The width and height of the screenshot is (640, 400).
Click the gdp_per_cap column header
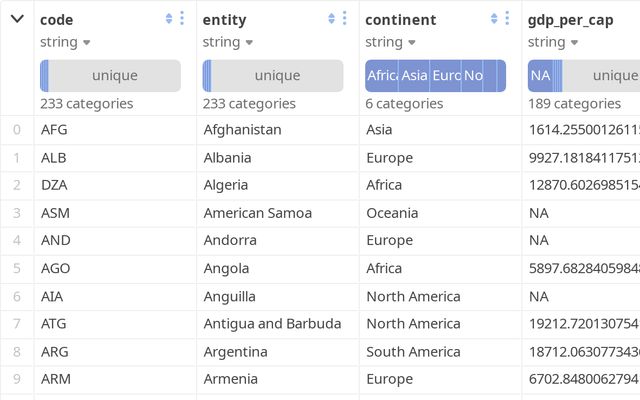(570, 20)
